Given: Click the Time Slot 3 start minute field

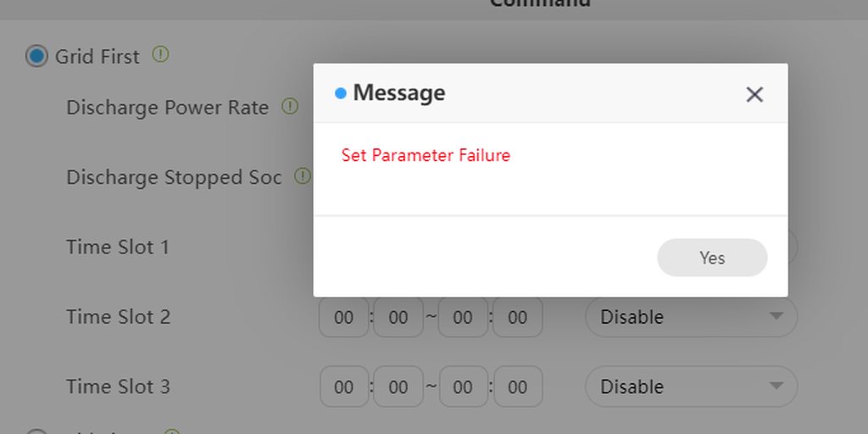Looking at the screenshot, I should click(398, 387).
